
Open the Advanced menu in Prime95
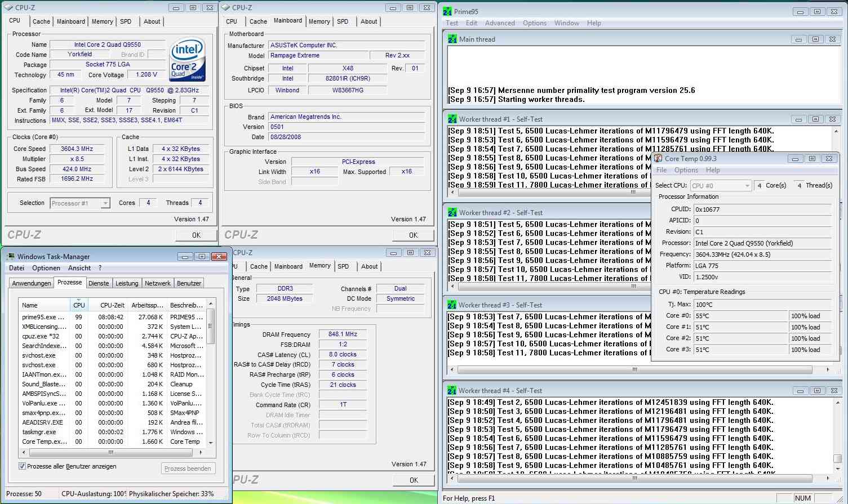tap(500, 23)
